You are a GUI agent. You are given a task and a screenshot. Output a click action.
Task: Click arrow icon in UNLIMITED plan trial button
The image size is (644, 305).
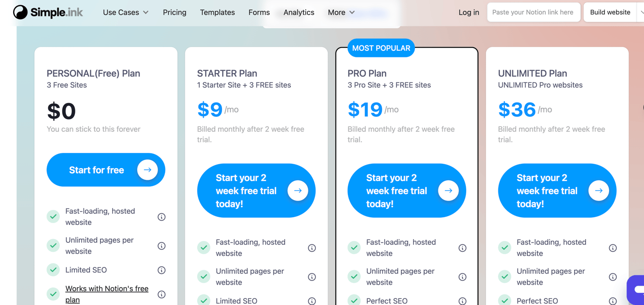pos(599,191)
